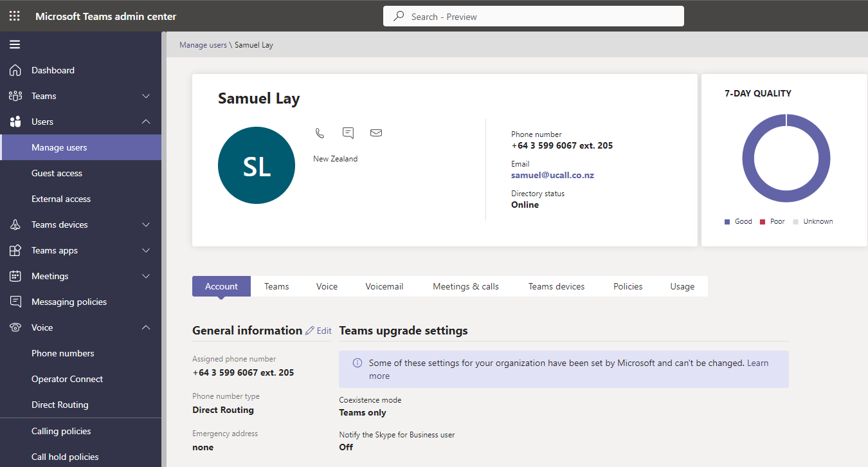
Task: Open the Policies tab
Action: coord(628,286)
